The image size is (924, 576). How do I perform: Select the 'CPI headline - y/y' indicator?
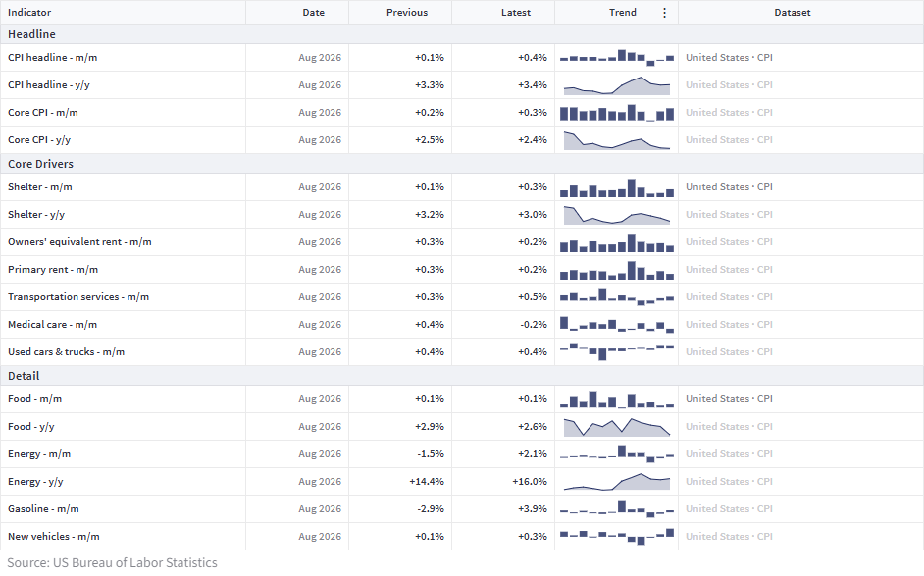[49, 85]
